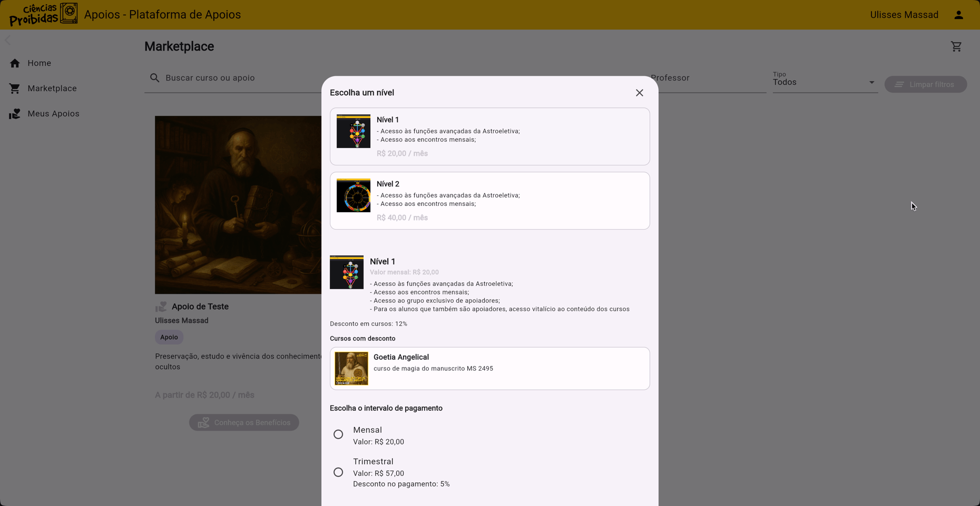The width and height of the screenshot is (980, 506).
Task: Click the Meus Apoios hands icon
Action: 15,113
